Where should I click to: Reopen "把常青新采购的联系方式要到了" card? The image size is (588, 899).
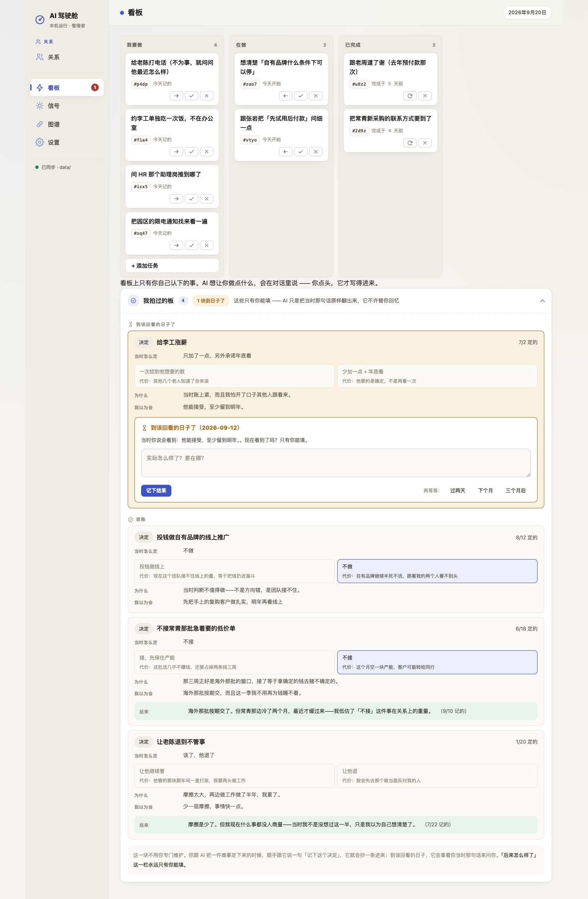(410, 143)
